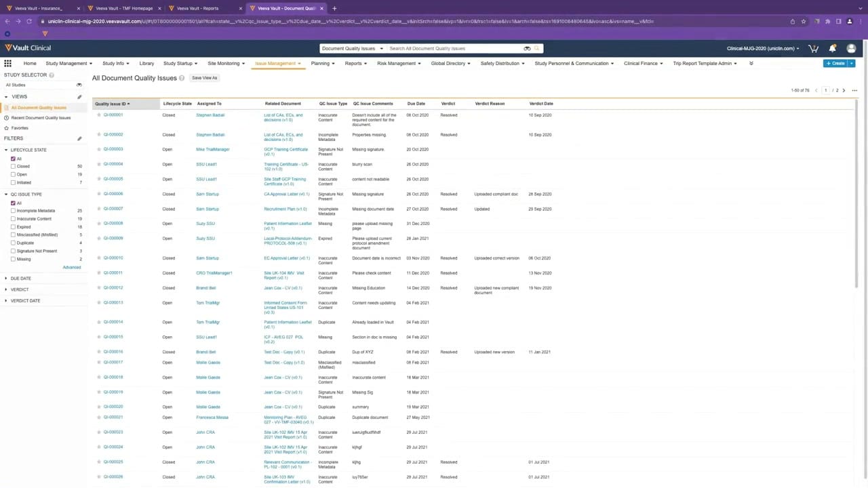Open Document Quality Issues search scope dropdown
The image size is (868, 488).
[352, 49]
